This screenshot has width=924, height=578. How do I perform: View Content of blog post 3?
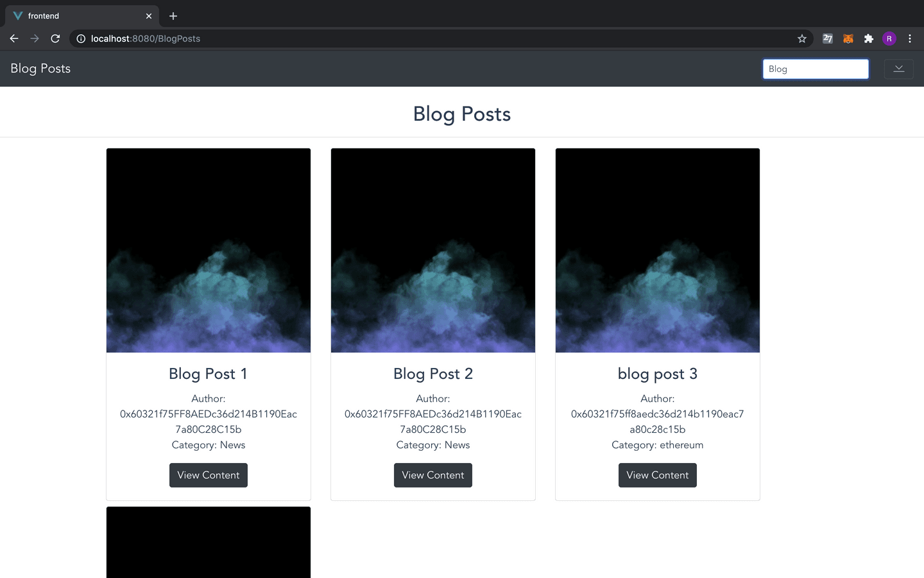(658, 475)
